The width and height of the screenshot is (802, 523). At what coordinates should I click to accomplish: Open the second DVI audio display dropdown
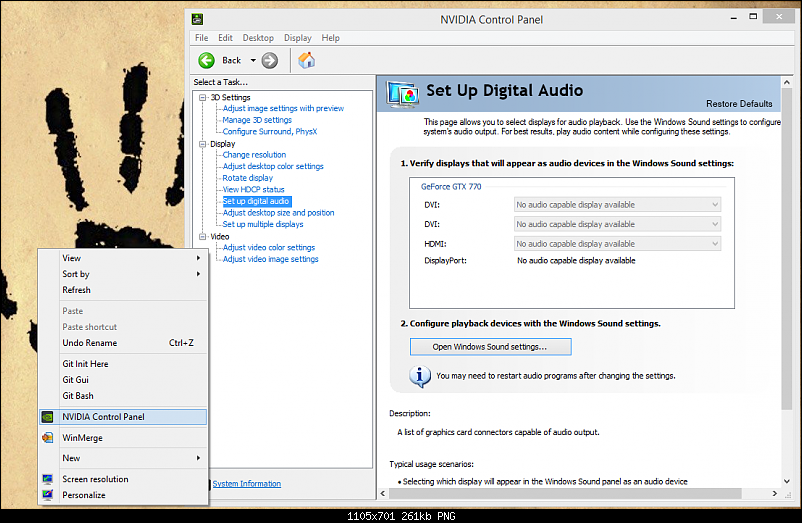[x=617, y=224]
